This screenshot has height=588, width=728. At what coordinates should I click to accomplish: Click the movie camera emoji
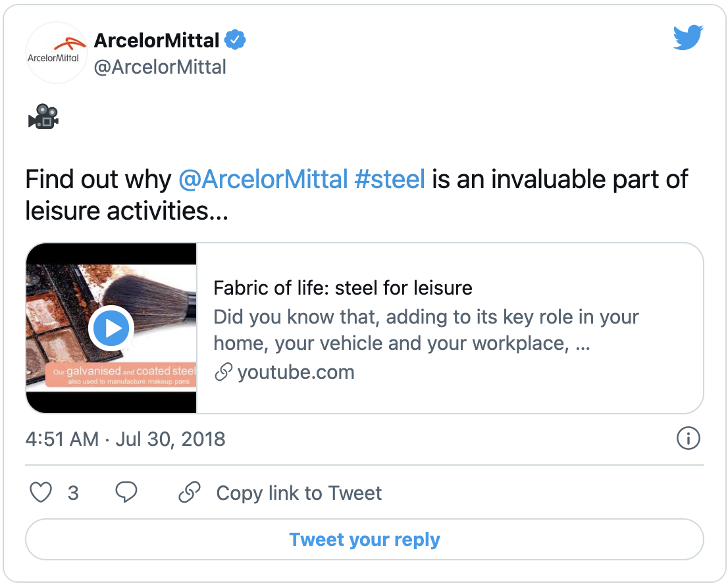(43, 116)
